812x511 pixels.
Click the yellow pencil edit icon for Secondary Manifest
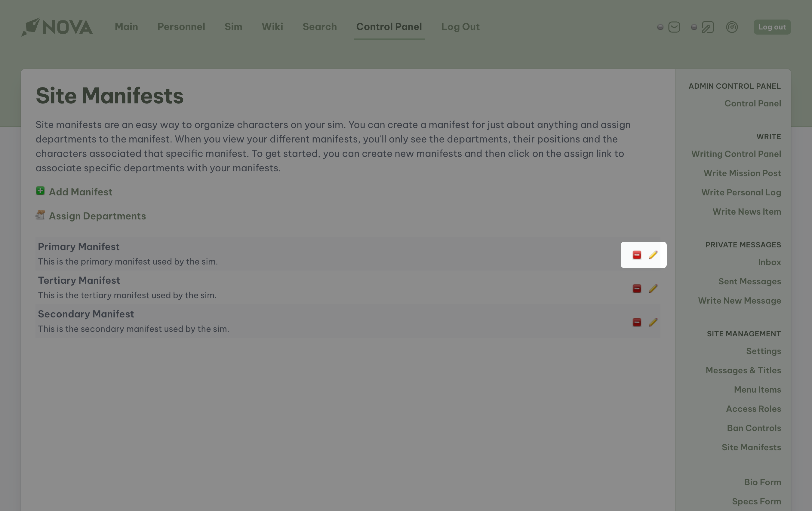pos(653,322)
